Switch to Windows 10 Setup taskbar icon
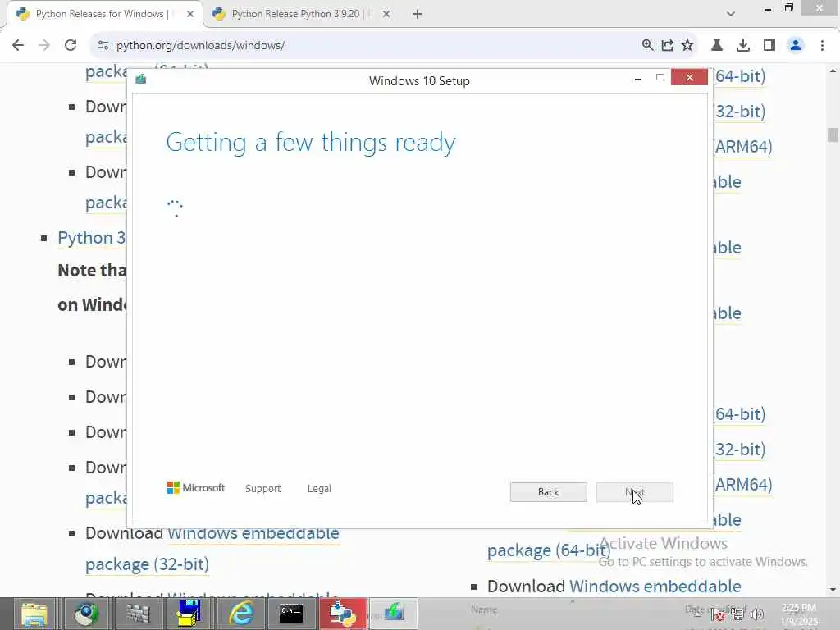The width and height of the screenshot is (840, 630). tap(394, 614)
